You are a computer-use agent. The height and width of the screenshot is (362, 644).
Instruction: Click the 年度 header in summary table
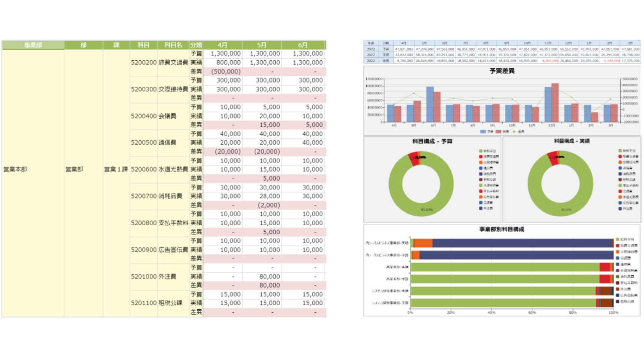point(371,43)
